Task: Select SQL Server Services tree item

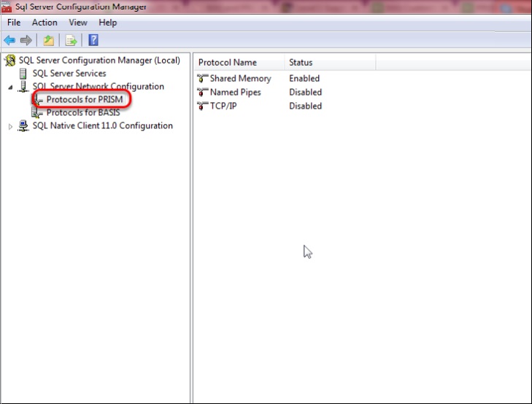Action: coord(69,74)
